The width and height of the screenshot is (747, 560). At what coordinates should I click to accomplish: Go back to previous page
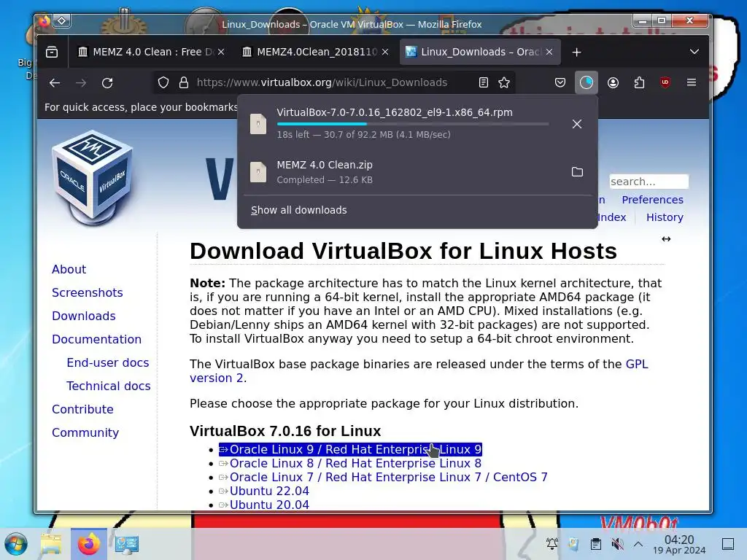click(55, 83)
